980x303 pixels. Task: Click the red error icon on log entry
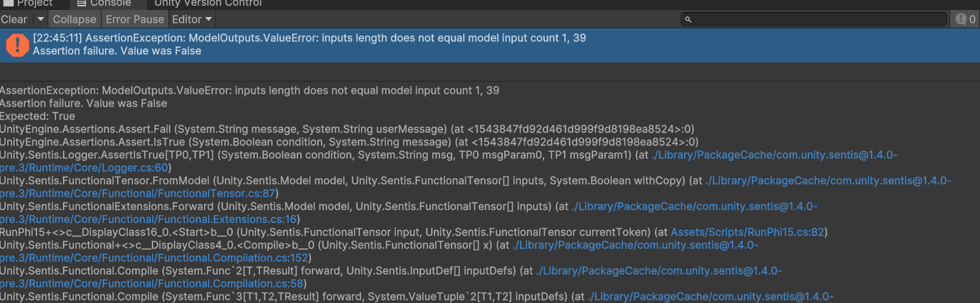[17, 45]
